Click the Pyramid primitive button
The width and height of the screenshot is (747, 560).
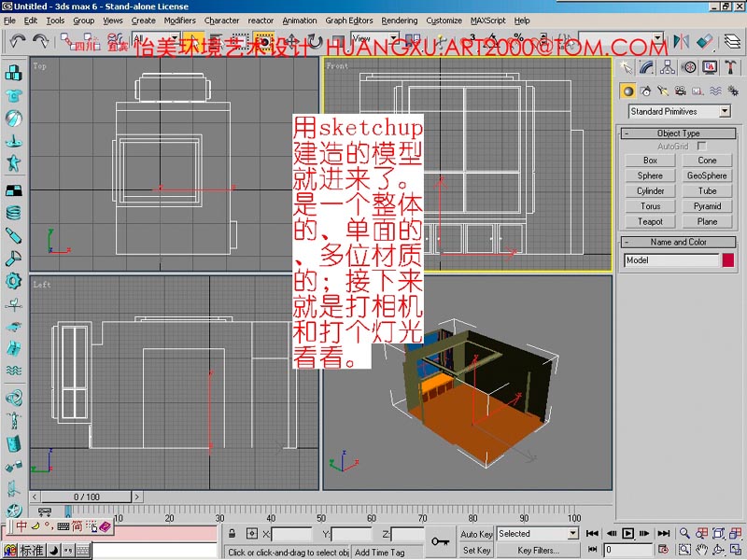pos(707,206)
